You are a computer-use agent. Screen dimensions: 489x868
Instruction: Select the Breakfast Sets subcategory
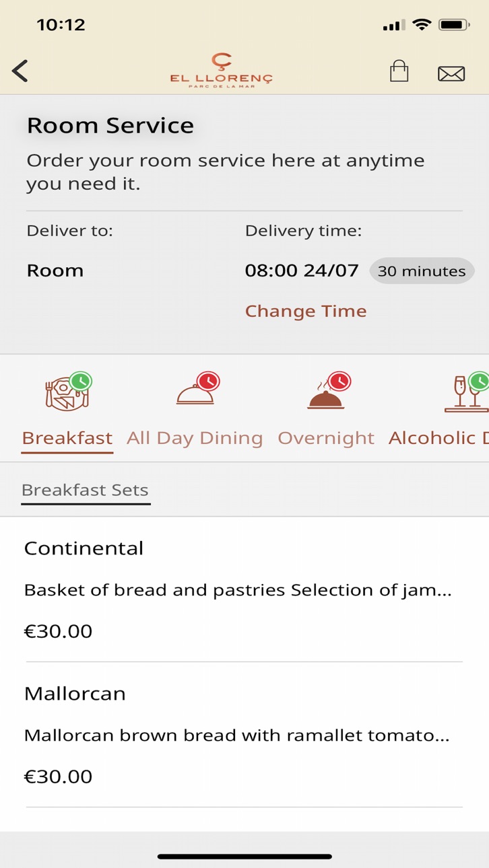coord(85,490)
